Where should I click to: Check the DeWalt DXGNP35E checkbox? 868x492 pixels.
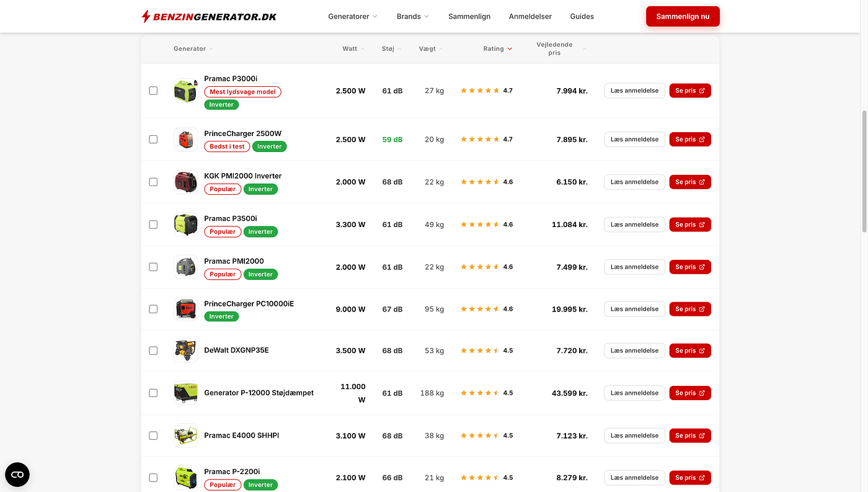coord(153,351)
